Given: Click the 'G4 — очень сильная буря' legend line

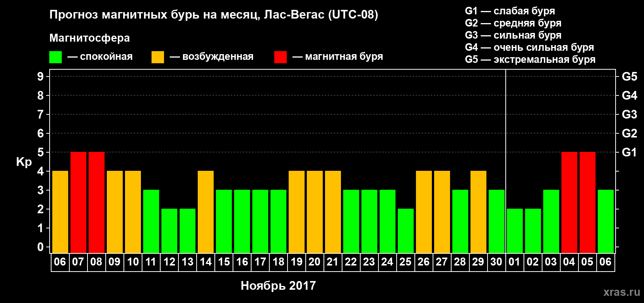Looking at the screenshot, I should point(529,47).
